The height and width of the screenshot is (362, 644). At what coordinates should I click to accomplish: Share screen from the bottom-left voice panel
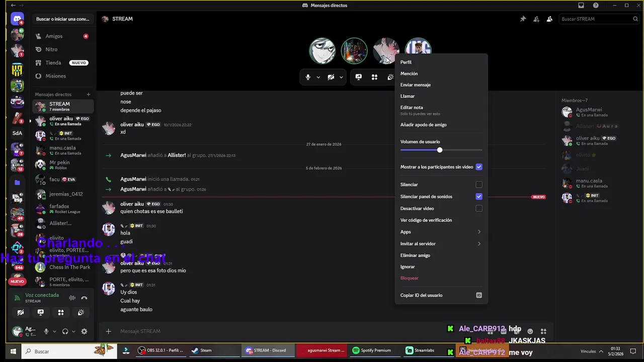(41, 312)
